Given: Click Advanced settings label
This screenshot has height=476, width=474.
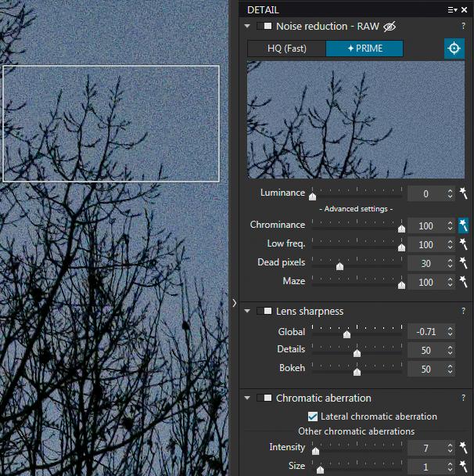Looking at the screenshot, I should (x=356, y=209).
